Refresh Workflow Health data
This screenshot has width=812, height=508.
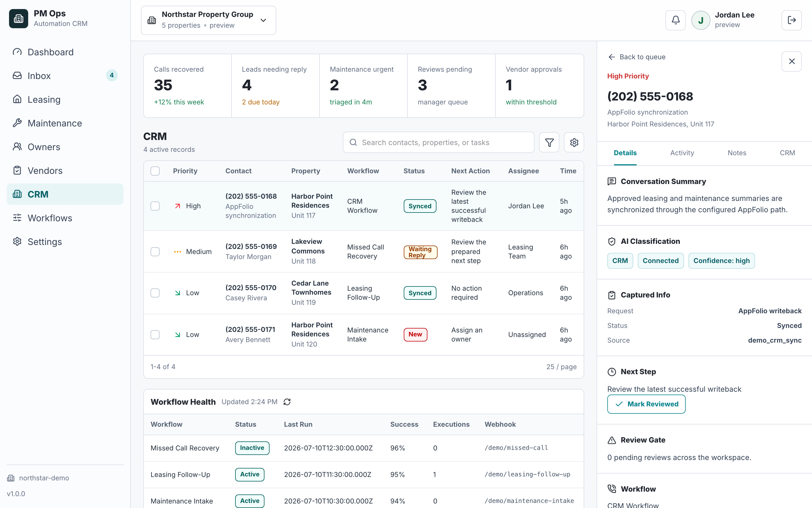(x=287, y=402)
